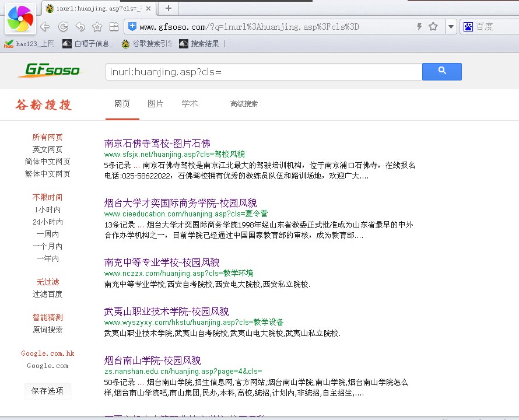Click URL www.sfsjx.net/huanjing.asp

pyautogui.click(x=174, y=154)
